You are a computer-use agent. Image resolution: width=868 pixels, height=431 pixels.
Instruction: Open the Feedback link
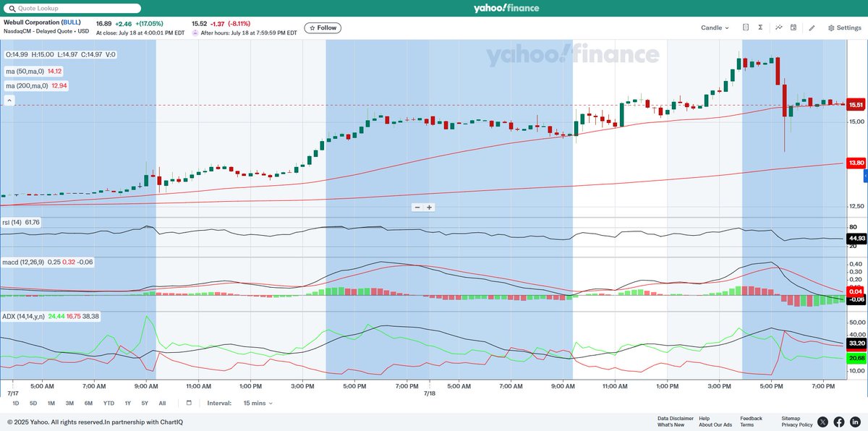[751, 418]
